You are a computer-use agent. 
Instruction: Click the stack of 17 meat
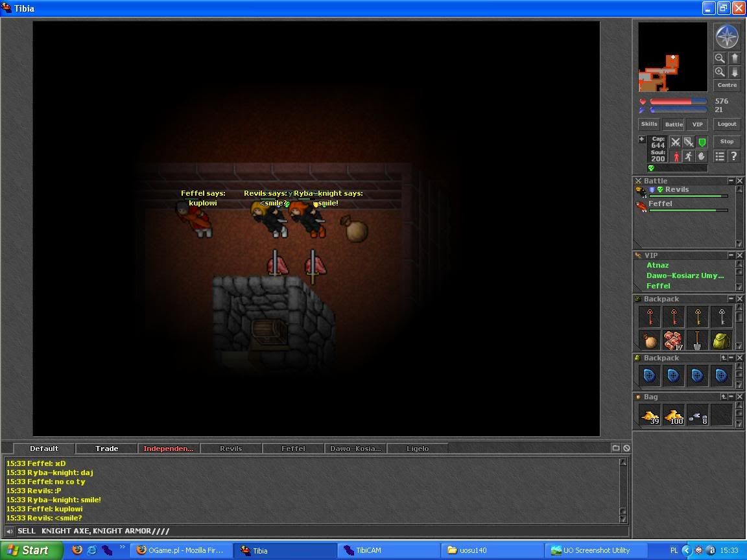click(x=674, y=340)
